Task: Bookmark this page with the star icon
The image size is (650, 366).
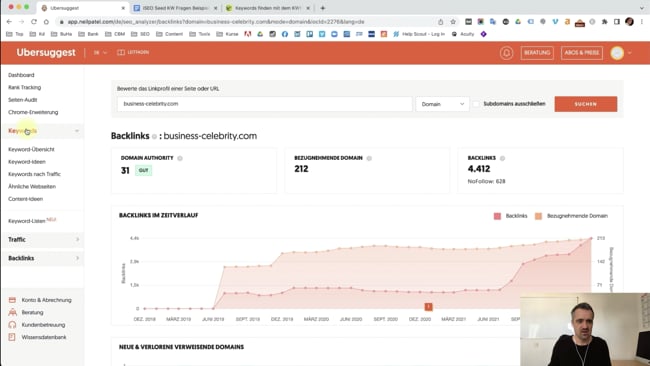Action: pos(453,22)
